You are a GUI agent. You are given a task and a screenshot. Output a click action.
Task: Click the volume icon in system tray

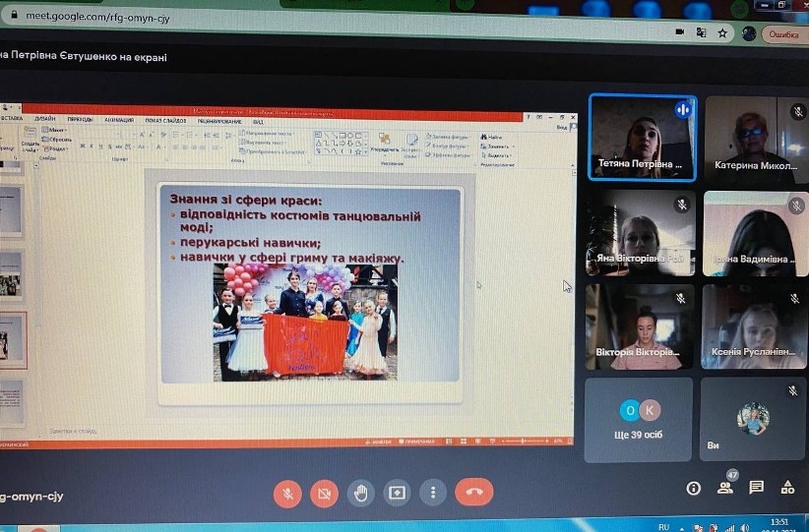(x=744, y=527)
